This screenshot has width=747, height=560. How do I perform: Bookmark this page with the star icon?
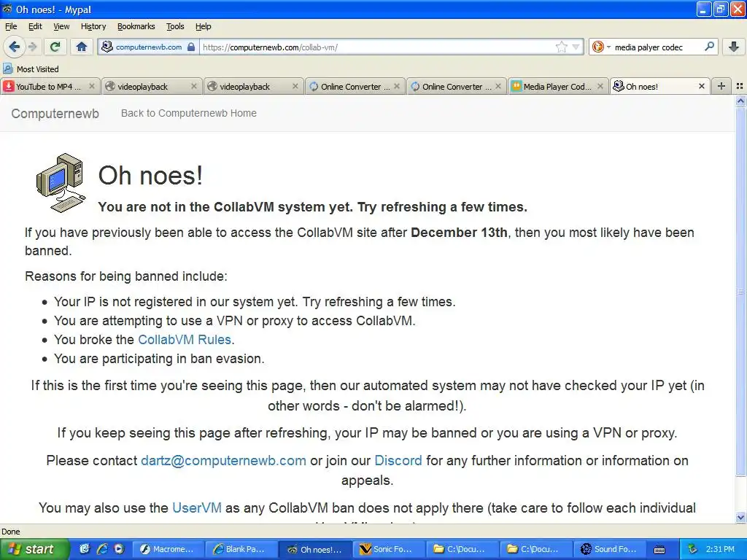[x=562, y=47]
